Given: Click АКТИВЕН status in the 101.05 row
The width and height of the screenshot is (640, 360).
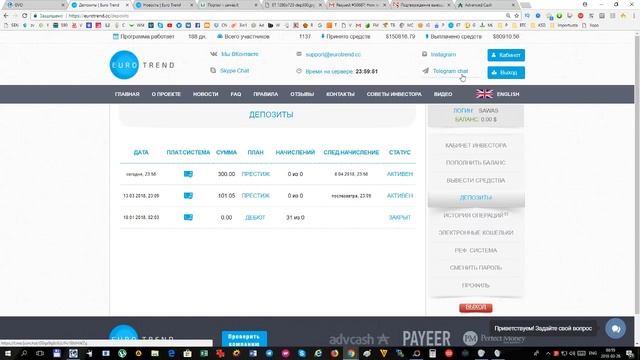Looking at the screenshot, I should click(x=400, y=196).
